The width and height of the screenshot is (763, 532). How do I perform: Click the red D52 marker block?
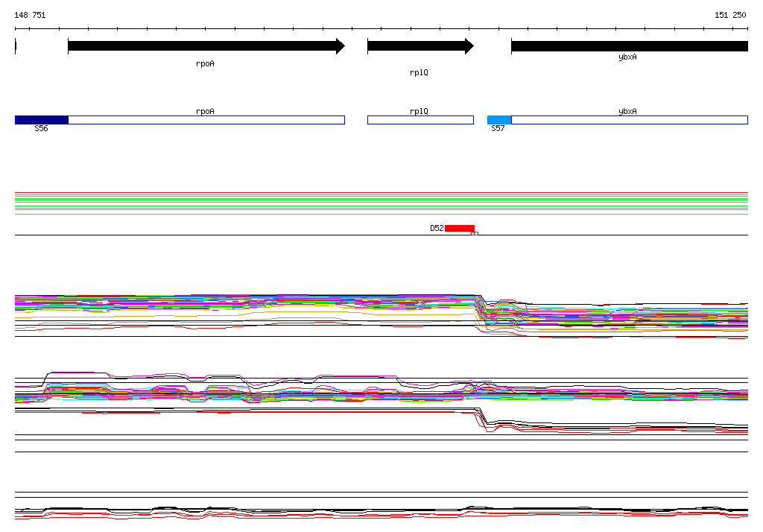click(459, 228)
